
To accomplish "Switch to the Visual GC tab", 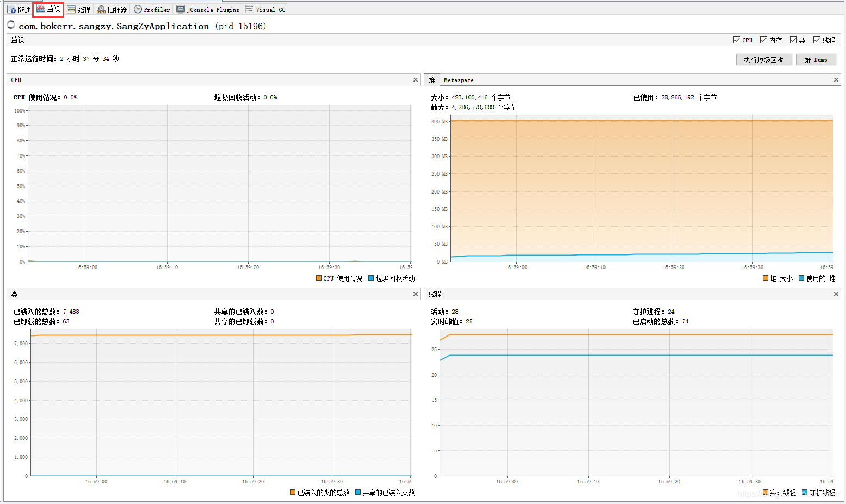I will click(x=265, y=9).
